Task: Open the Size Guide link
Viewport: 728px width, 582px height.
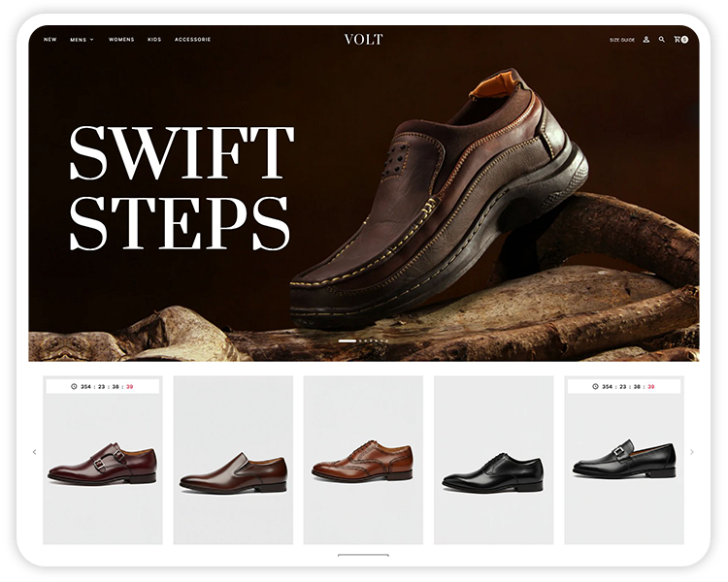Action: pyautogui.click(x=622, y=40)
